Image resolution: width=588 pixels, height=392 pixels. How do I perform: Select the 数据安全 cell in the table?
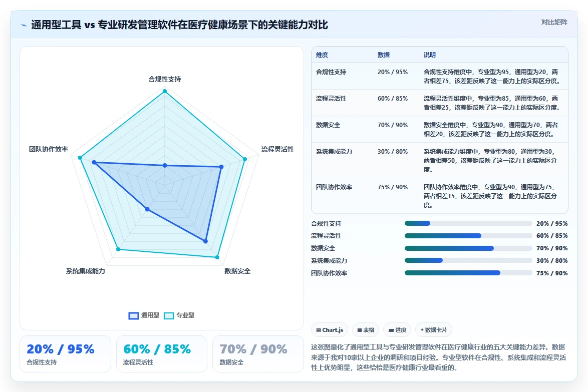coord(328,125)
